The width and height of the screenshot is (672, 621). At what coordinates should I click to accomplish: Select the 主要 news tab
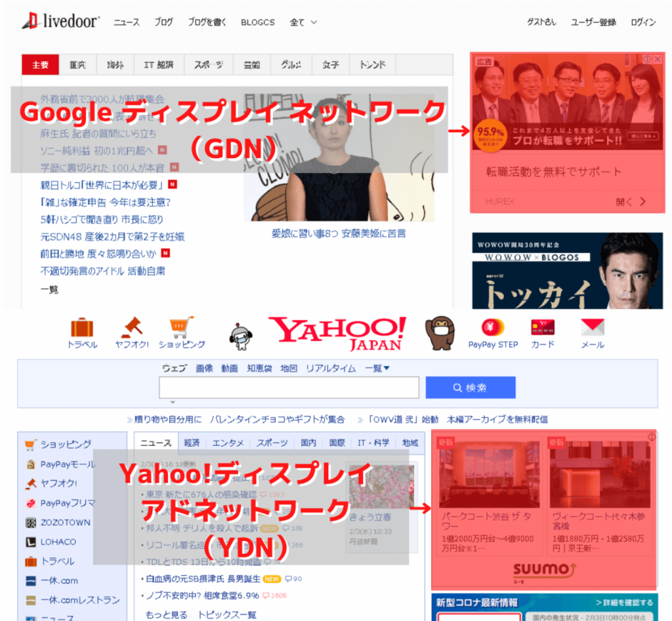click(x=40, y=65)
